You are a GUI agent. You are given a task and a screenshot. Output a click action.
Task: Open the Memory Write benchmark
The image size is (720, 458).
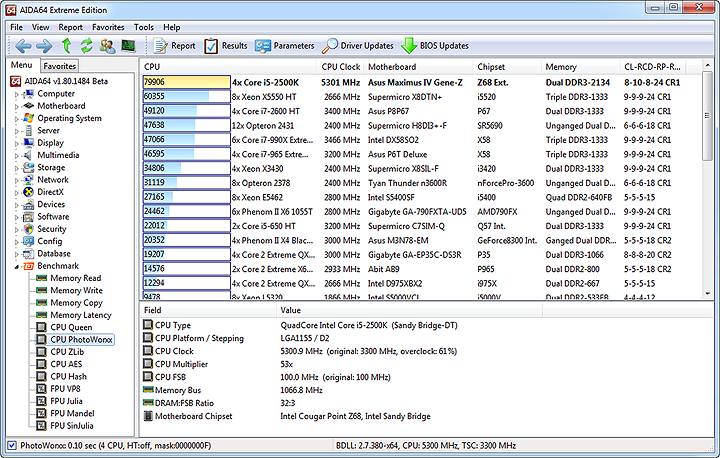pyautogui.click(x=76, y=290)
